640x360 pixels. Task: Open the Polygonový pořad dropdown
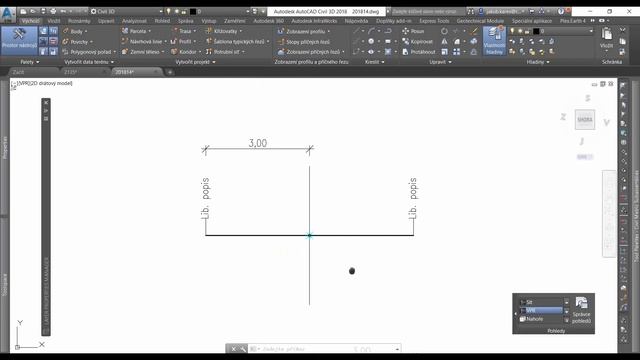point(89,52)
